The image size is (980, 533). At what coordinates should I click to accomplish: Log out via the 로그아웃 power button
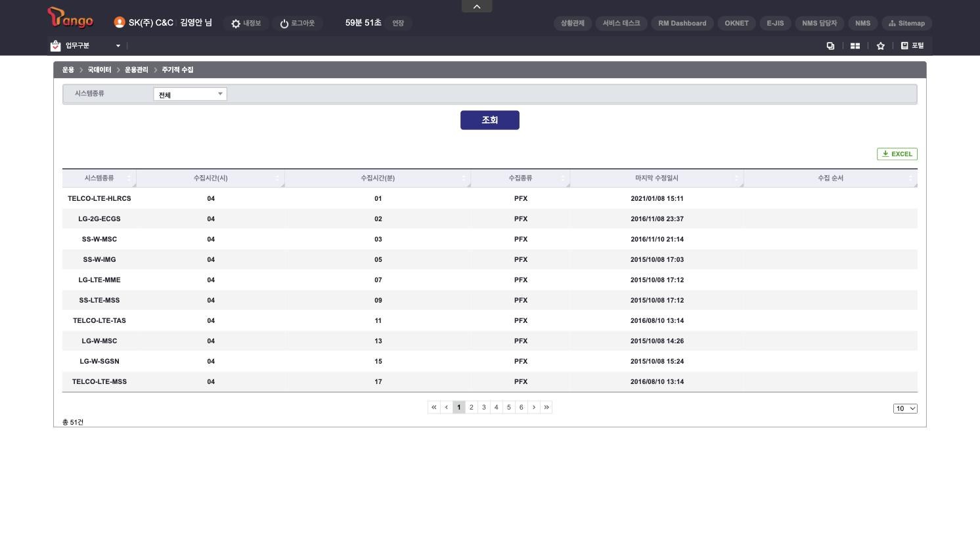click(297, 23)
